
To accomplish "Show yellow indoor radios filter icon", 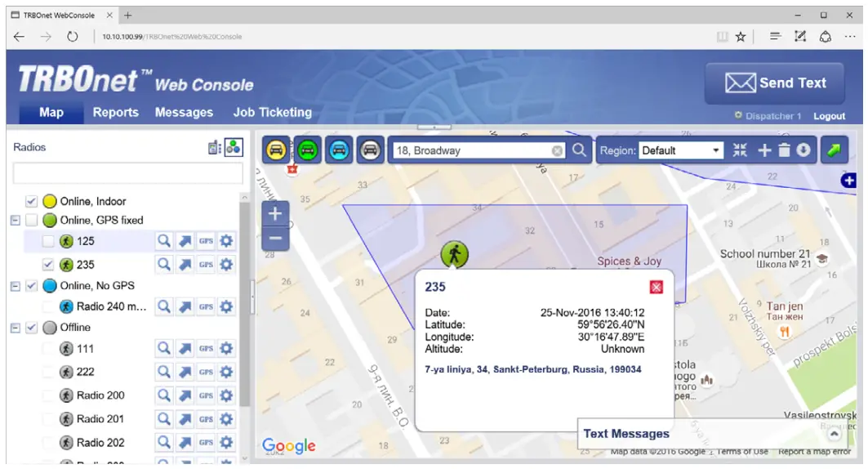I will (x=276, y=150).
